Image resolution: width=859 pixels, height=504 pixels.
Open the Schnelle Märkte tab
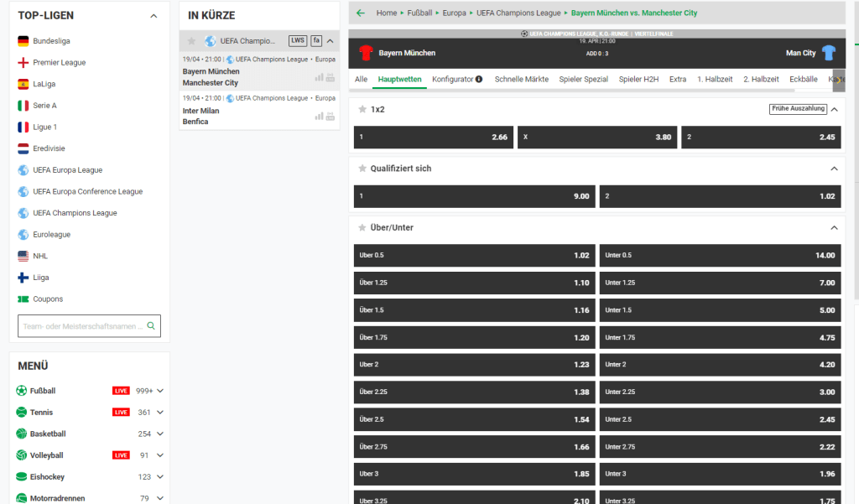(x=522, y=79)
